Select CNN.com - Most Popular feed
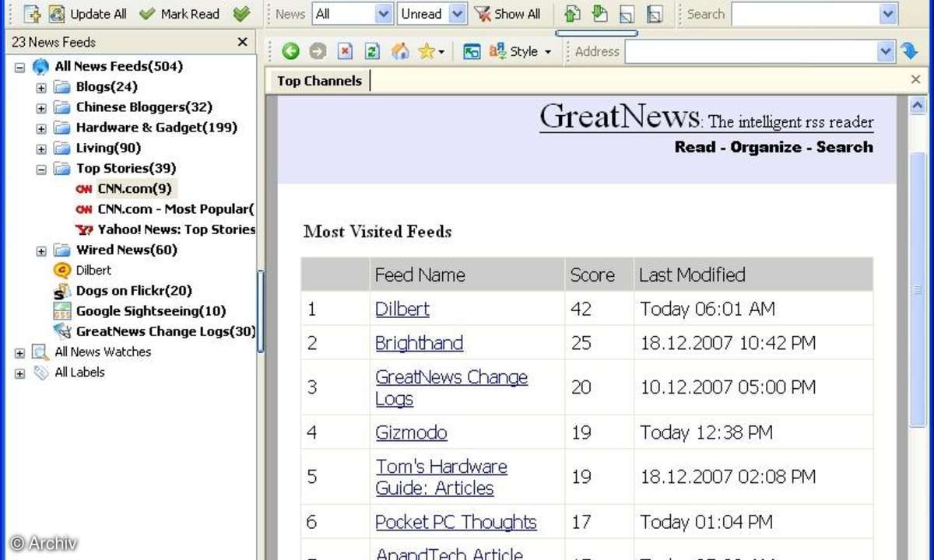934x560 pixels. click(x=176, y=208)
